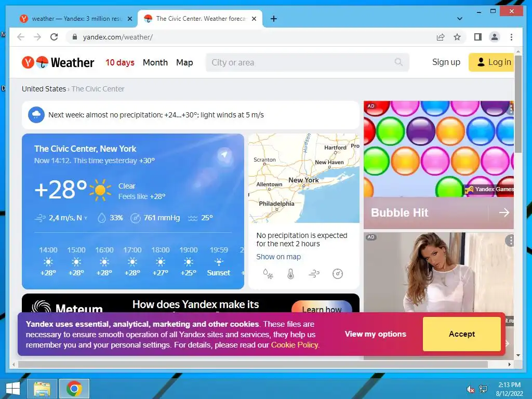Focus the City or area search field
The image size is (532, 399).
pos(307,62)
